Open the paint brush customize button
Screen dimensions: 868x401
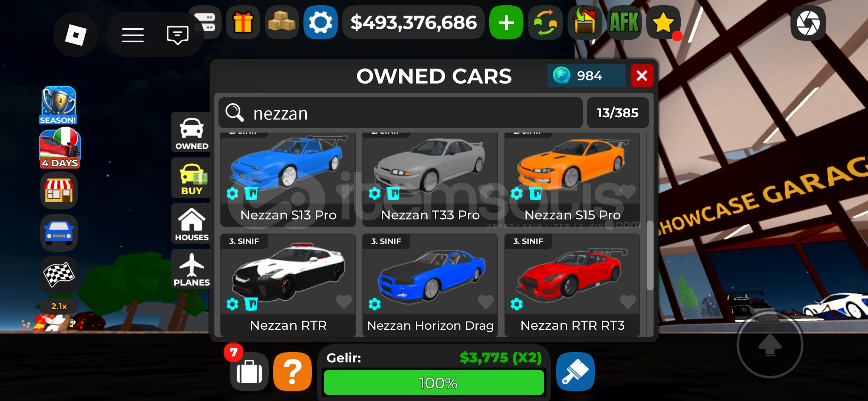pyautogui.click(x=575, y=372)
